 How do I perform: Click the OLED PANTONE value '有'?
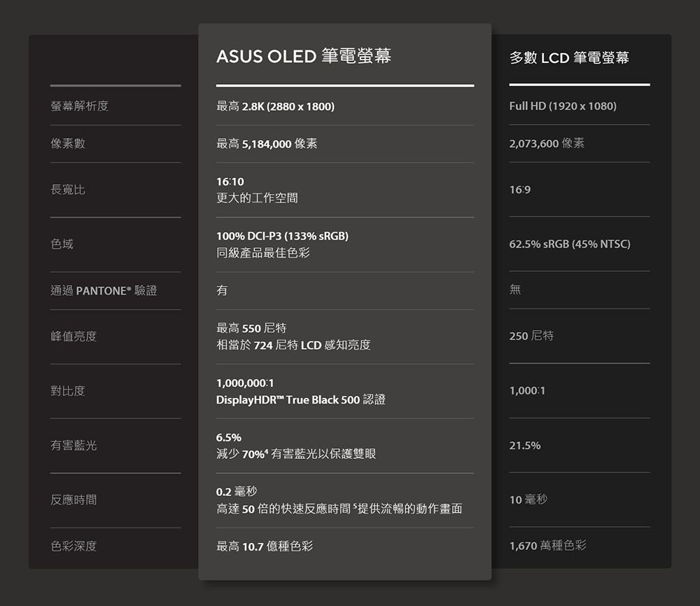tap(222, 291)
